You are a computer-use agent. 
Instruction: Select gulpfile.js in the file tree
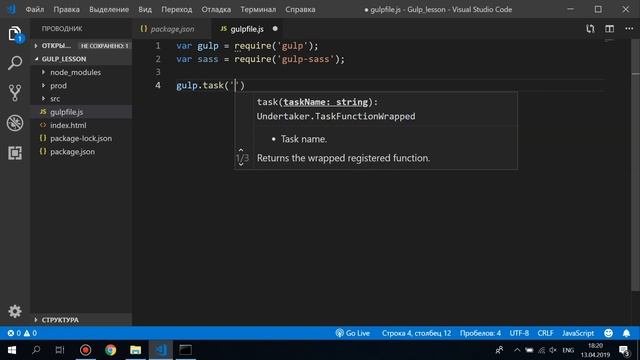tap(82, 112)
